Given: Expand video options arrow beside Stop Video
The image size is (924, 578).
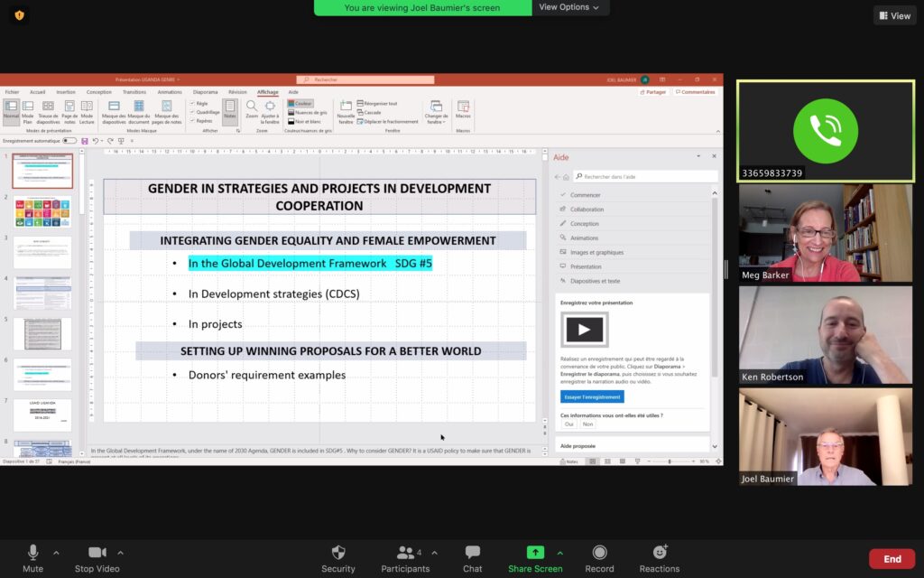Looking at the screenshot, I should (x=120, y=553).
